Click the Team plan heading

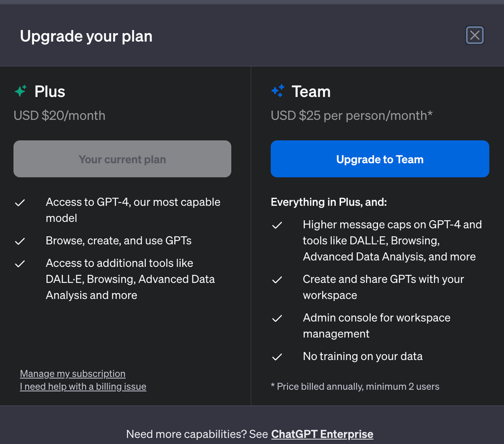point(311,91)
